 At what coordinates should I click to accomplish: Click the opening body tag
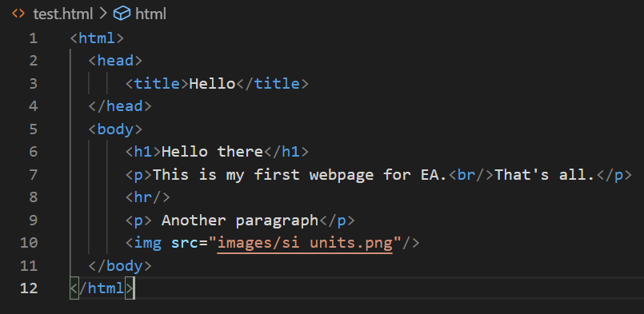(x=115, y=129)
